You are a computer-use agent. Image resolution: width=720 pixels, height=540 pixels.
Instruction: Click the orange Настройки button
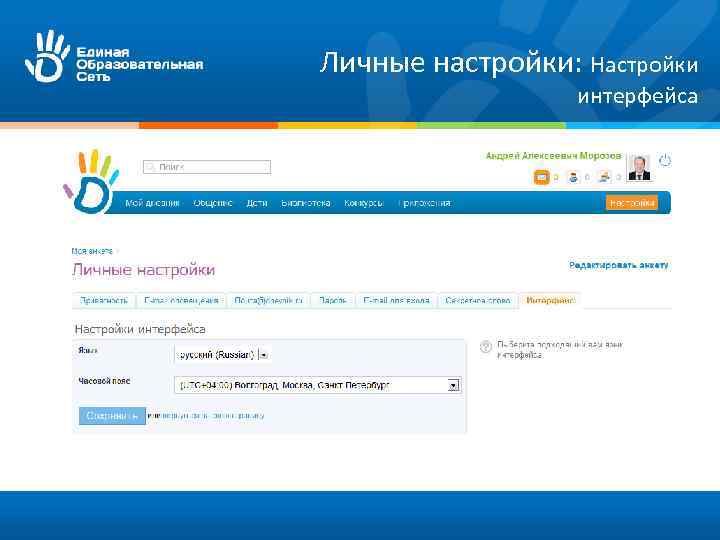[x=632, y=203]
